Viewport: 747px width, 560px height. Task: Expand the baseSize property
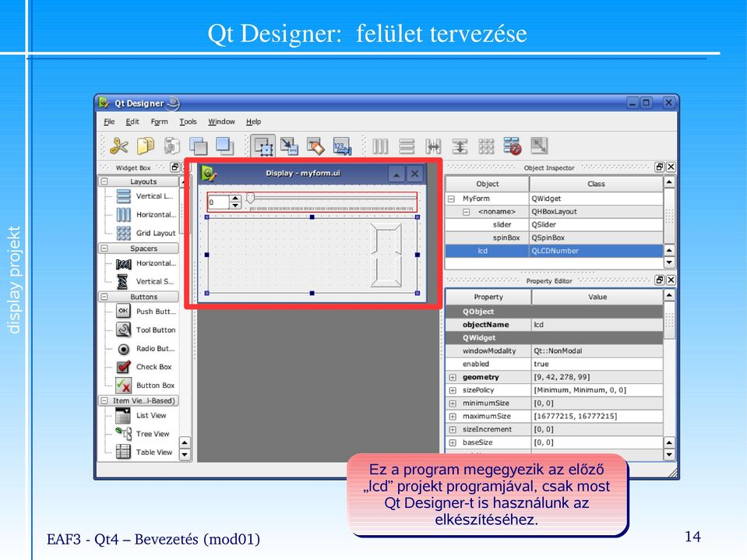click(x=453, y=442)
